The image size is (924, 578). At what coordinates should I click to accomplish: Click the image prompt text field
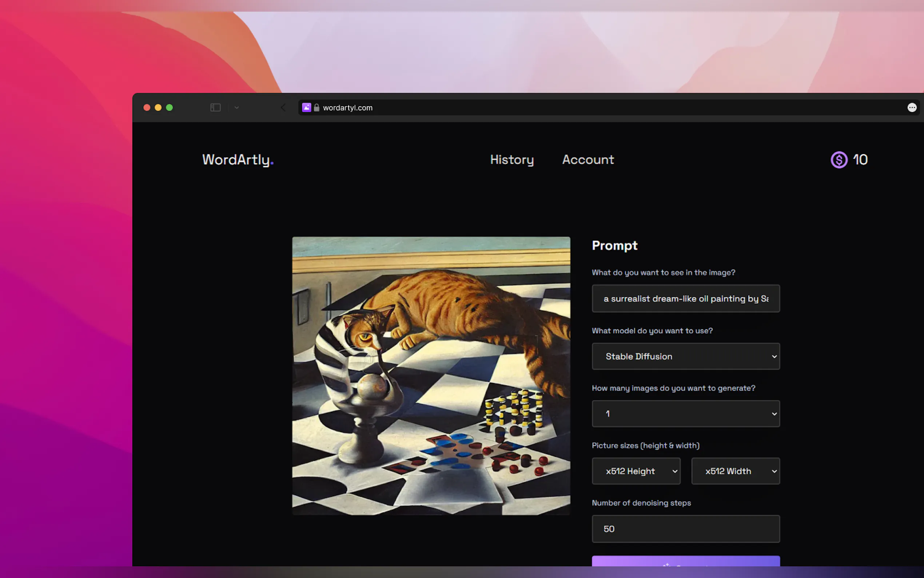point(686,298)
